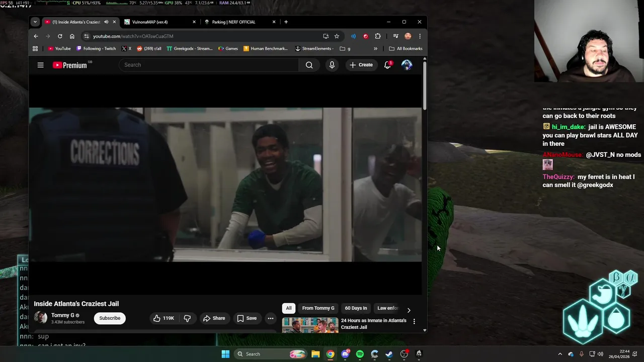The height and width of the screenshot is (362, 644).
Task: Open StreamElements bookmark
Action: point(314,49)
